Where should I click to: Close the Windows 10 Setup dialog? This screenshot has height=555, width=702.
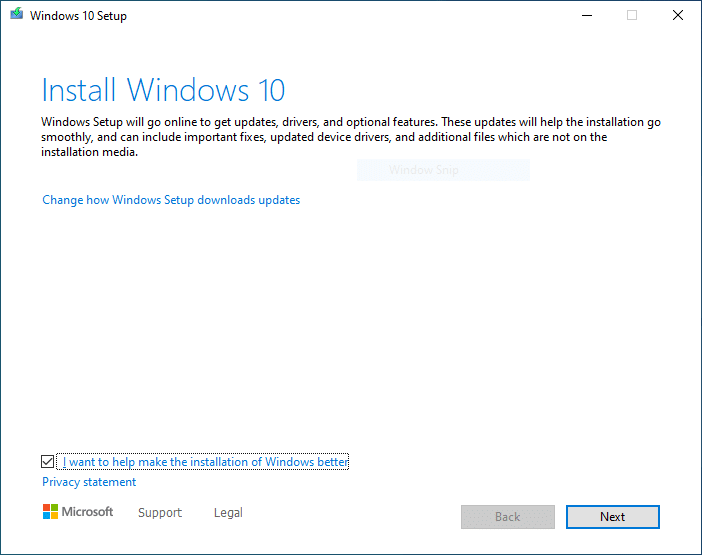[677, 16]
